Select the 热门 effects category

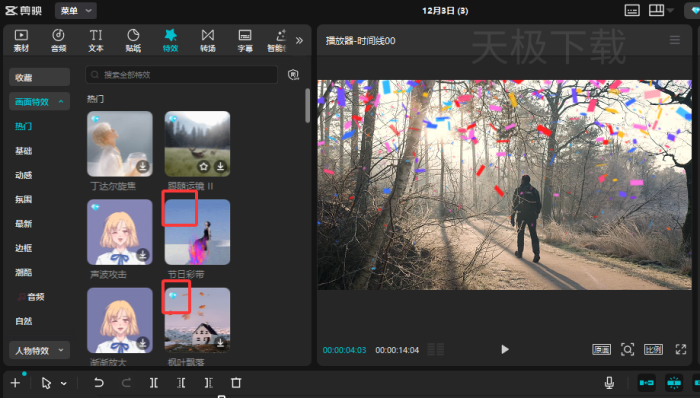tap(24, 126)
